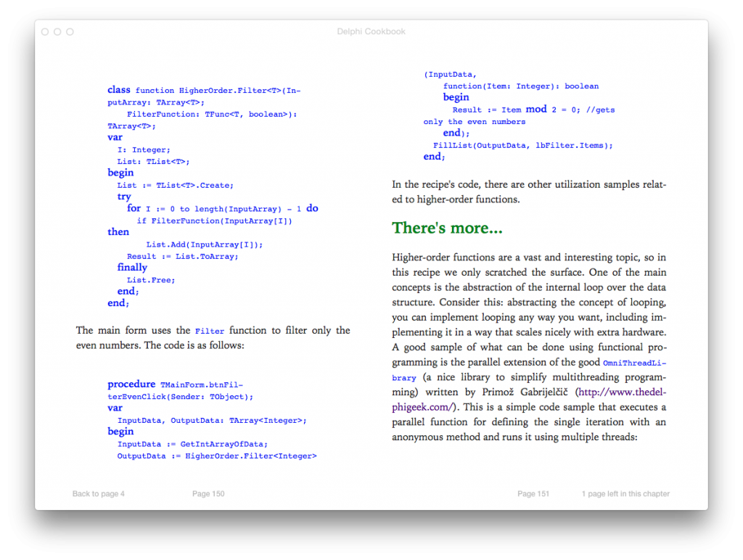Click the "class" keyword starting the code
This screenshot has width=743, height=560.
point(119,90)
